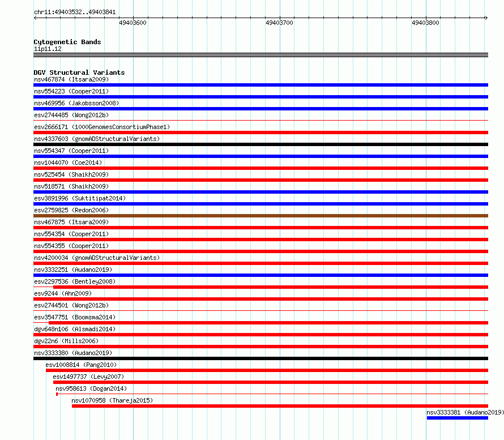Click the esv2744501 (Wong2012b) label
The height and width of the screenshot is (440, 504).
pos(71,305)
